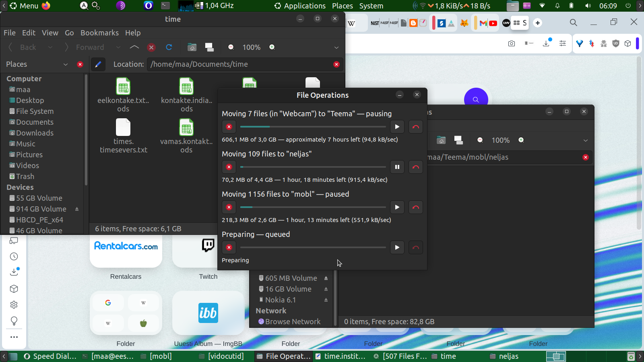The width and height of the screenshot is (644, 362).
Task: Open Home folder icon in time window toolbar
Action: [192, 47]
